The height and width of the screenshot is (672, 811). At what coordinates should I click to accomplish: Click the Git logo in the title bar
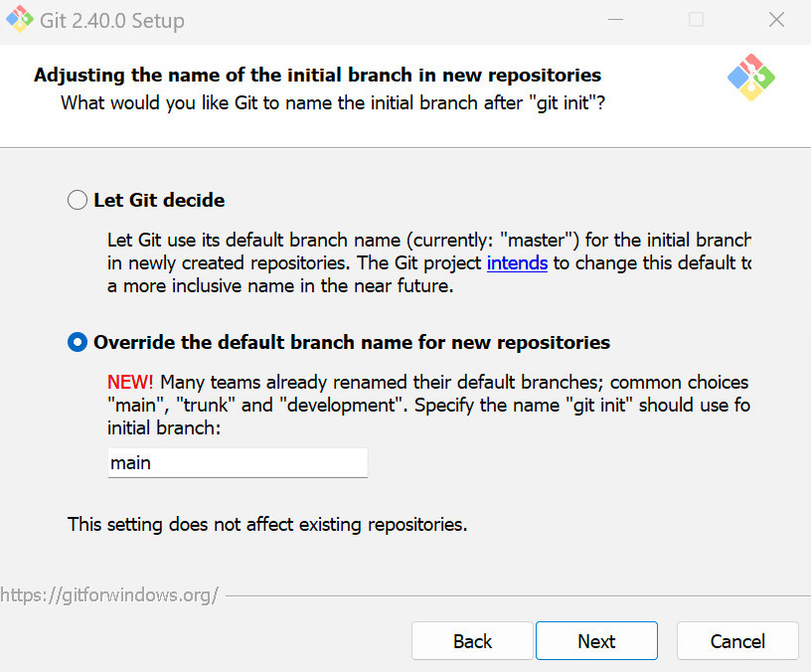pos(18,19)
